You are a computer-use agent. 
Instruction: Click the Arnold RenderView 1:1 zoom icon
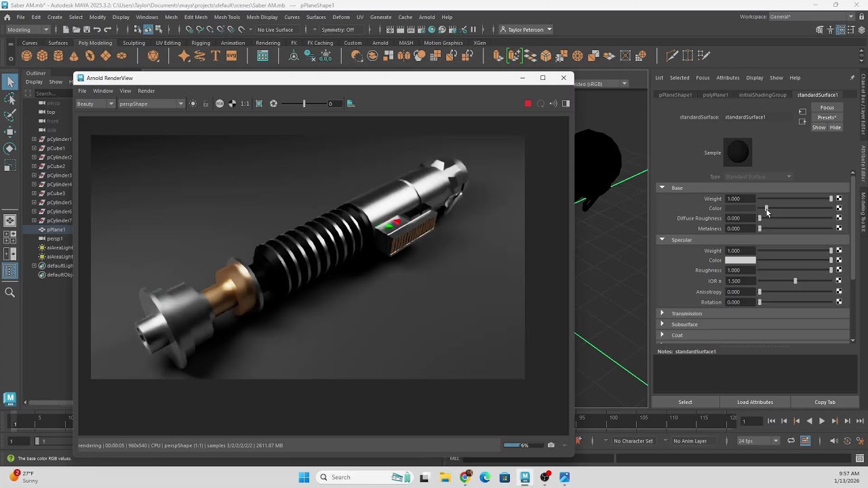(x=245, y=104)
